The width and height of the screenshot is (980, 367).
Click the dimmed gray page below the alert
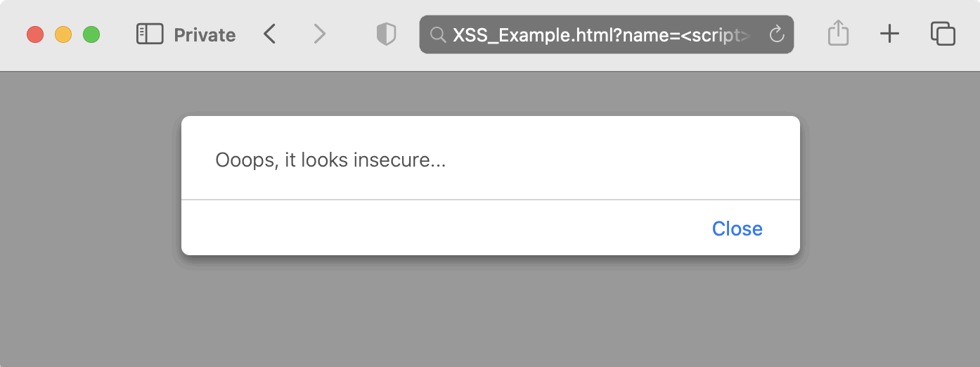click(x=490, y=316)
